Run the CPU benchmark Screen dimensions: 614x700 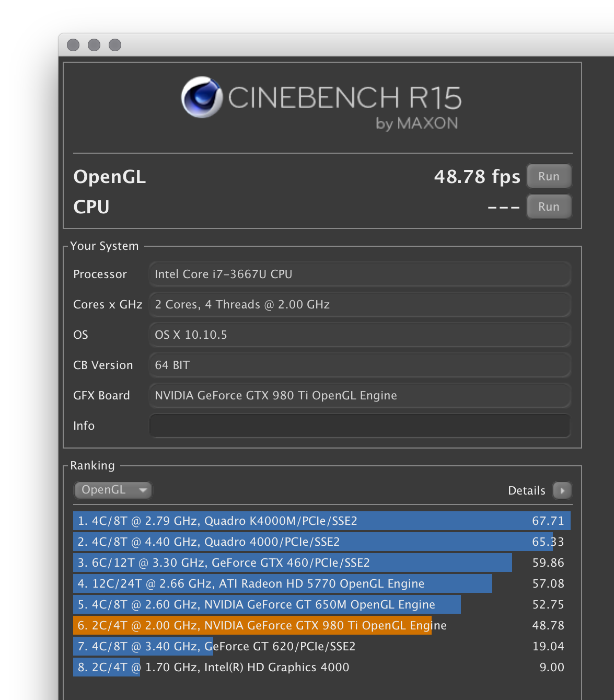[549, 206]
